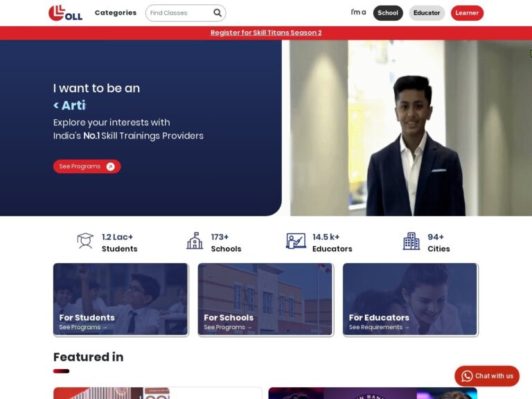
Task: Click the Featured in heading
Action: [x=88, y=357]
